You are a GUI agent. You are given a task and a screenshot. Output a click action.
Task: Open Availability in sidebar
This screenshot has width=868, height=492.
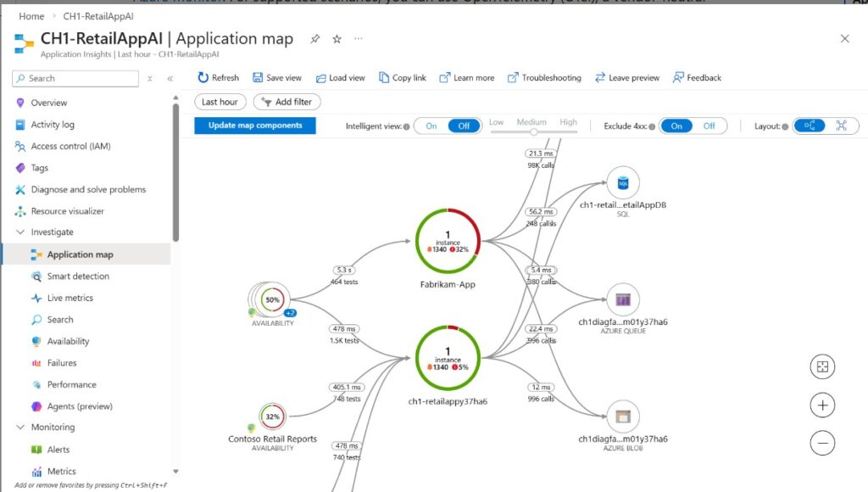click(68, 341)
